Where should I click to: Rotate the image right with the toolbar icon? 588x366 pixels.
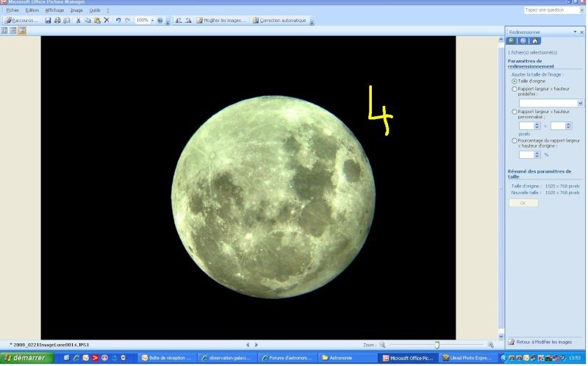coord(188,21)
